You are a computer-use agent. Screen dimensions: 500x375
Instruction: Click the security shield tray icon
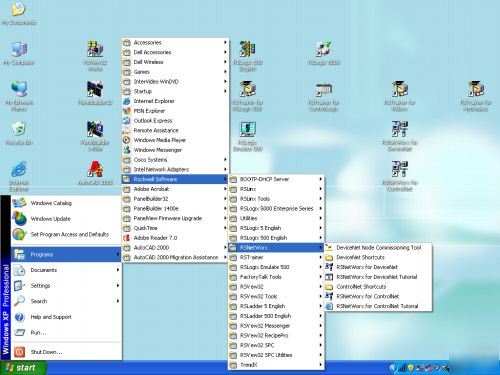[x=411, y=368]
